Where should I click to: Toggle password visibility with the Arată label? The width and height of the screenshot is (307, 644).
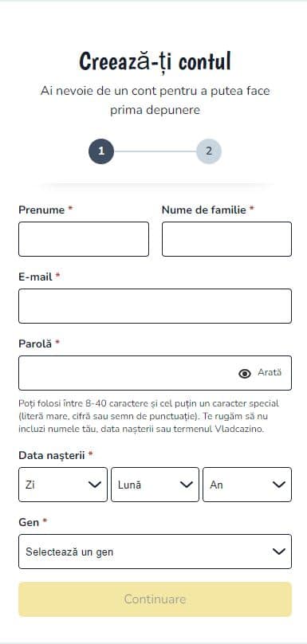270,372
